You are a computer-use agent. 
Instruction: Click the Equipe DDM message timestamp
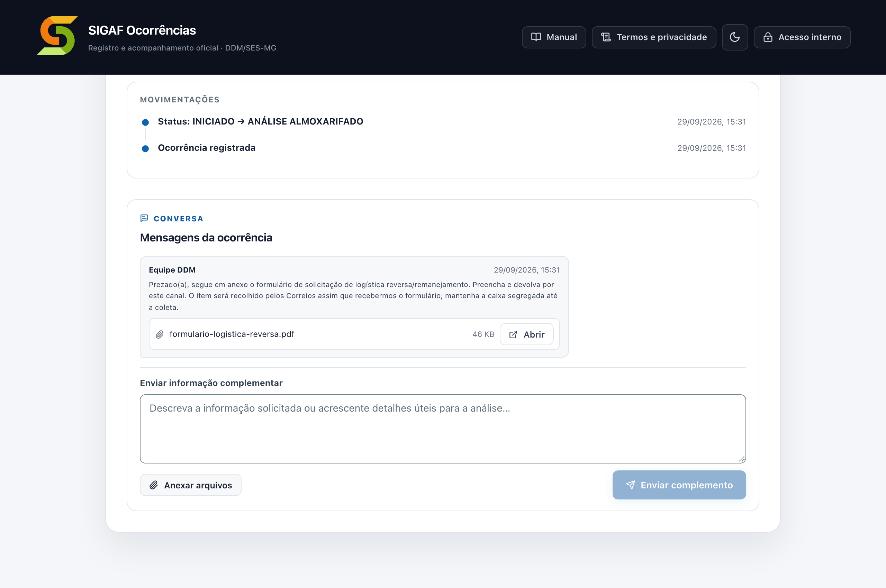pyautogui.click(x=526, y=270)
